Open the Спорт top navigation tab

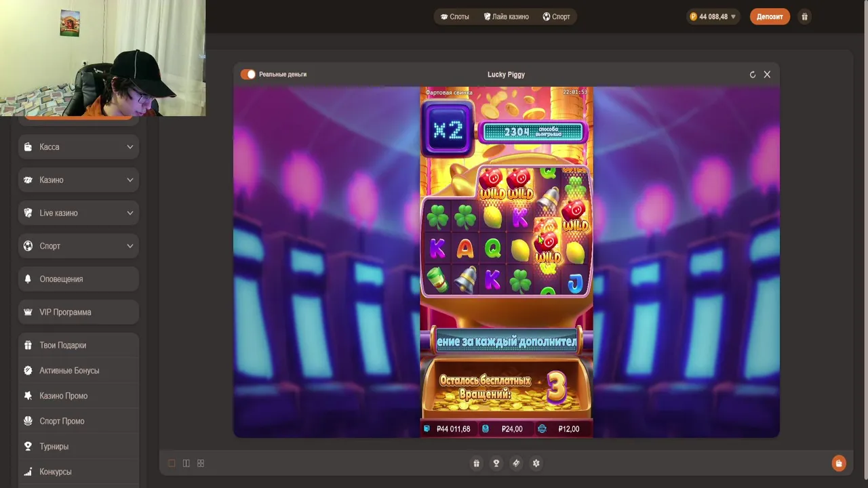(556, 16)
